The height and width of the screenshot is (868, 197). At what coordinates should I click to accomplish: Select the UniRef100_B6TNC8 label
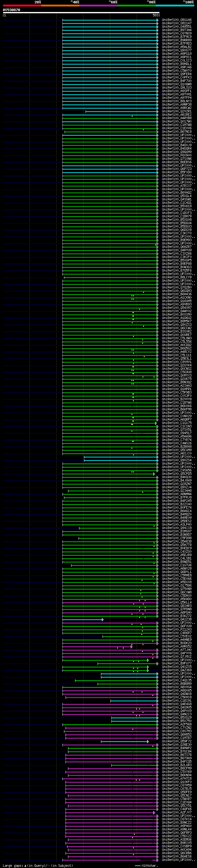(x=177, y=132)
